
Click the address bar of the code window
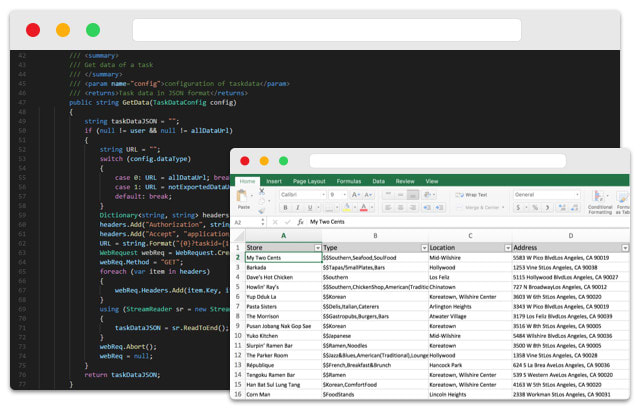[x=327, y=30]
